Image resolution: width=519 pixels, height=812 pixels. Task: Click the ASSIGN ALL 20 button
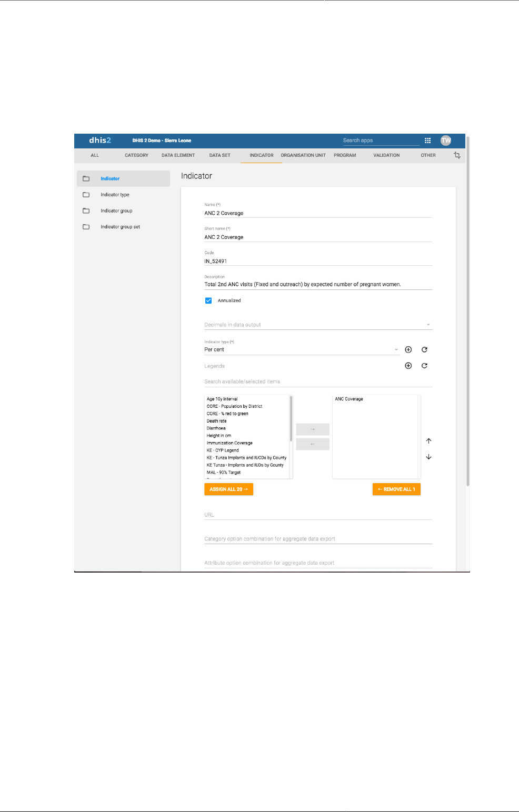coord(228,489)
